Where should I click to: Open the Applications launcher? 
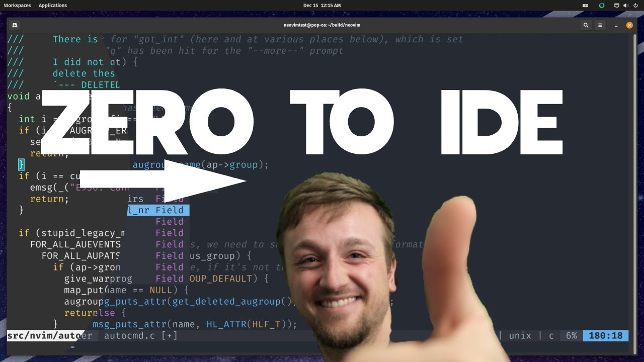(x=53, y=6)
